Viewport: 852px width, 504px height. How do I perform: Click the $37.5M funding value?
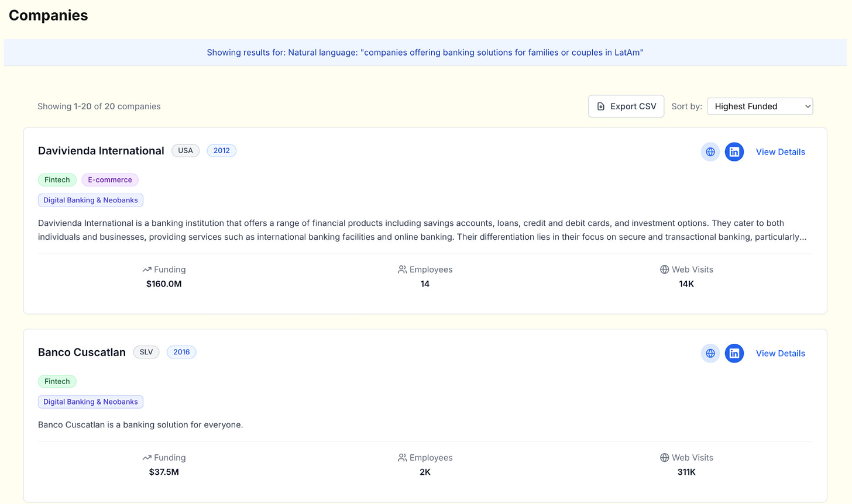[x=164, y=472]
